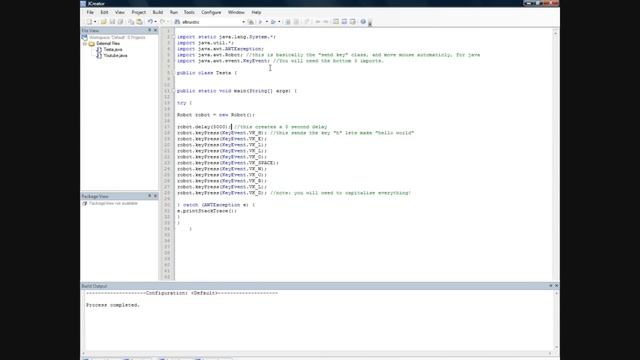Click the 'e.printStackTrace();' line
The height and width of the screenshot is (360, 640).
click(x=207, y=211)
